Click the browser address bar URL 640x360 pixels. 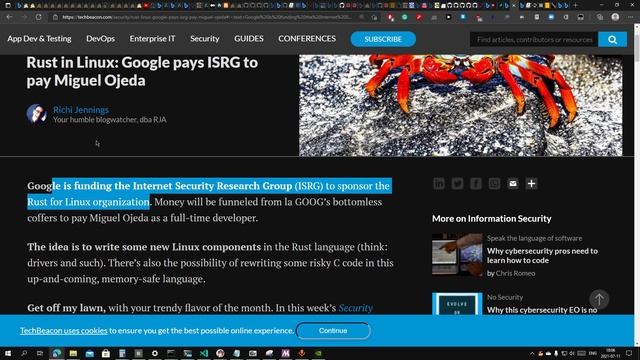[x=206, y=17]
